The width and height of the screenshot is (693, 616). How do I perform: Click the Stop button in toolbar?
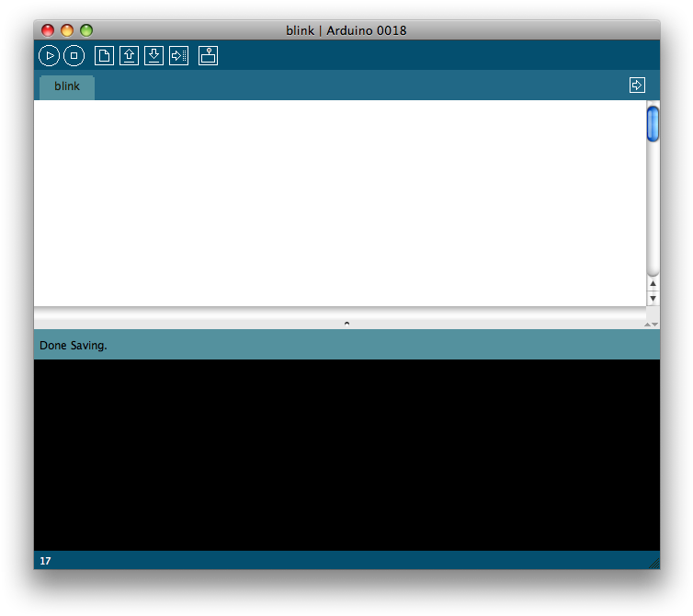pos(74,56)
